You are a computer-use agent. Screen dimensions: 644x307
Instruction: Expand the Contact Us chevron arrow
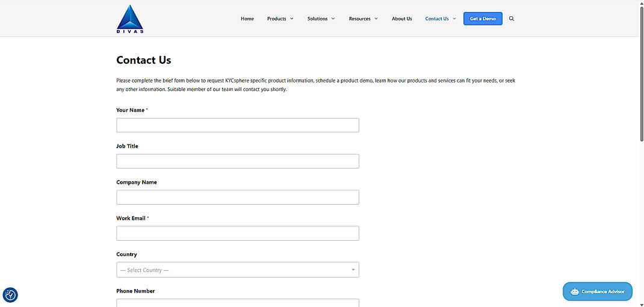454,19
